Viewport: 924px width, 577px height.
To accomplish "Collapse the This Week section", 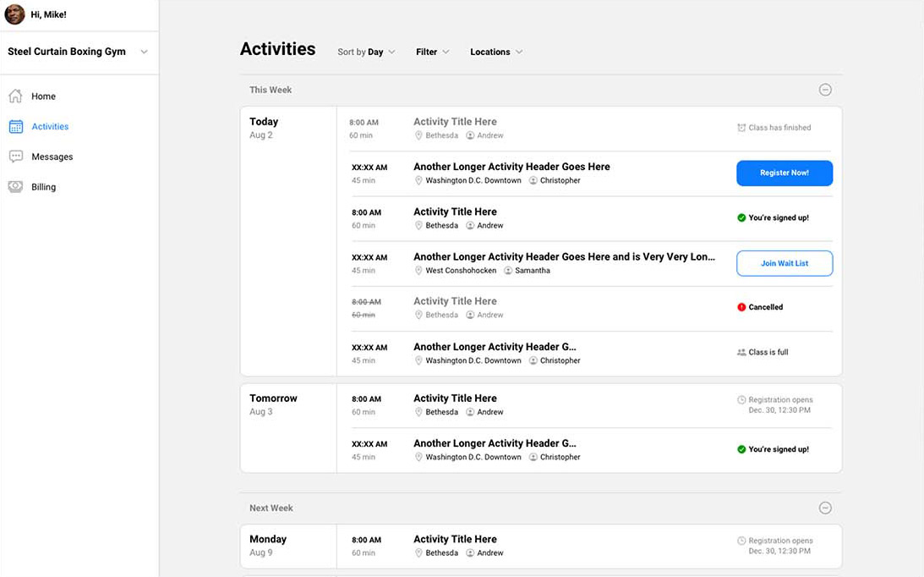I will [825, 89].
